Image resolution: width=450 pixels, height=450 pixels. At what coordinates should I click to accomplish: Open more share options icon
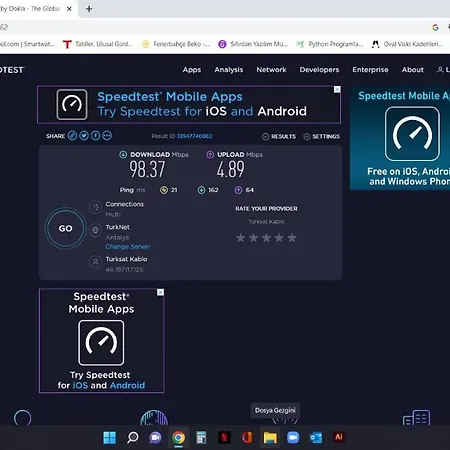(x=107, y=136)
